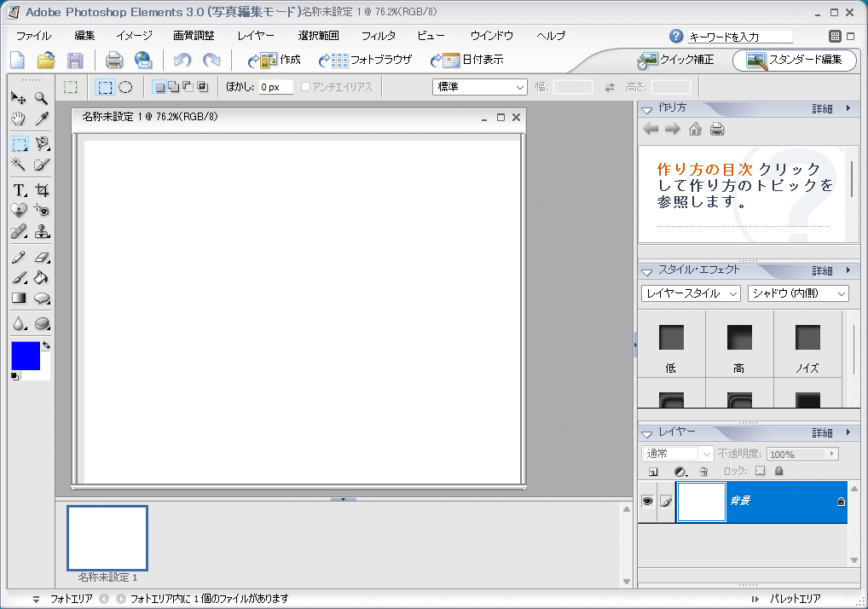Viewport: 868px width, 609px height.
Task: Select the Magic Wand tool
Action: [x=19, y=165]
